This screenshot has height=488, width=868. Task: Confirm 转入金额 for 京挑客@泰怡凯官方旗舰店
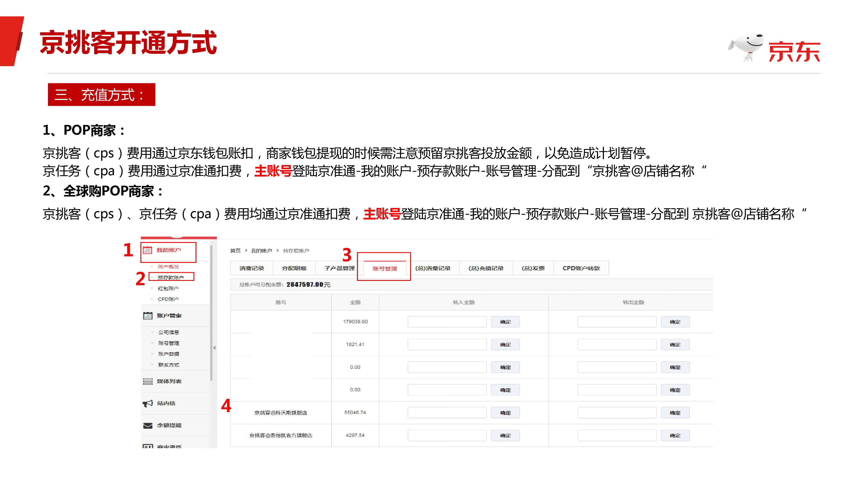click(505, 435)
